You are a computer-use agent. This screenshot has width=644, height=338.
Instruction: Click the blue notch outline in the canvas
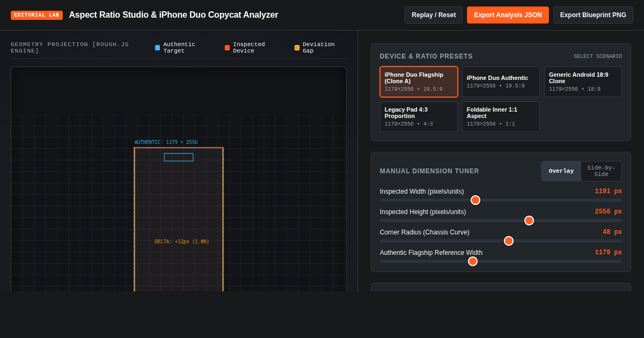(179, 157)
